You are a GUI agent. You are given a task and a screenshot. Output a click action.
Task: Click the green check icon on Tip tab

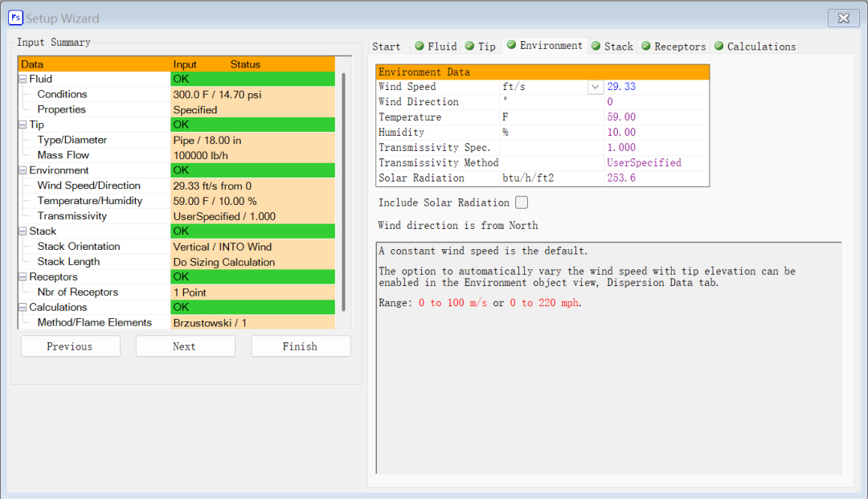(469, 46)
